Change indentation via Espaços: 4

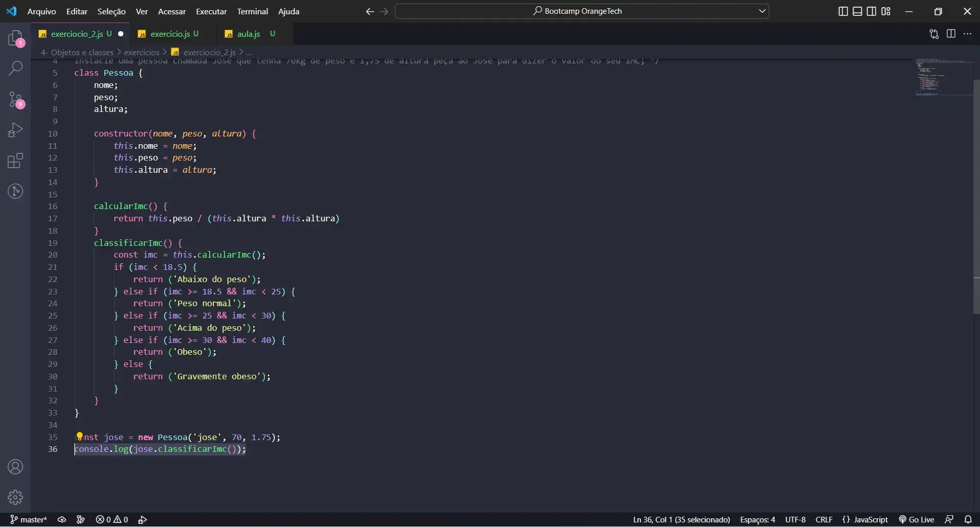click(x=758, y=519)
